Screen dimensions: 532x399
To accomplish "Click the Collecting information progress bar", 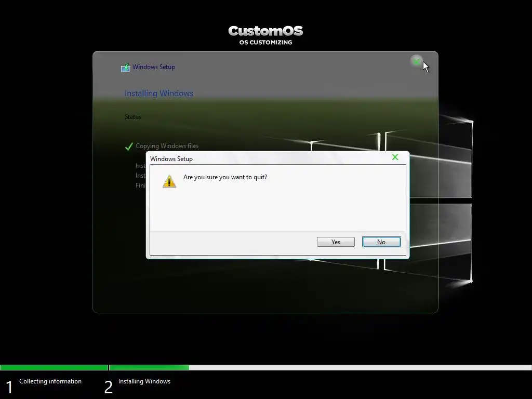I will pyautogui.click(x=54, y=367).
